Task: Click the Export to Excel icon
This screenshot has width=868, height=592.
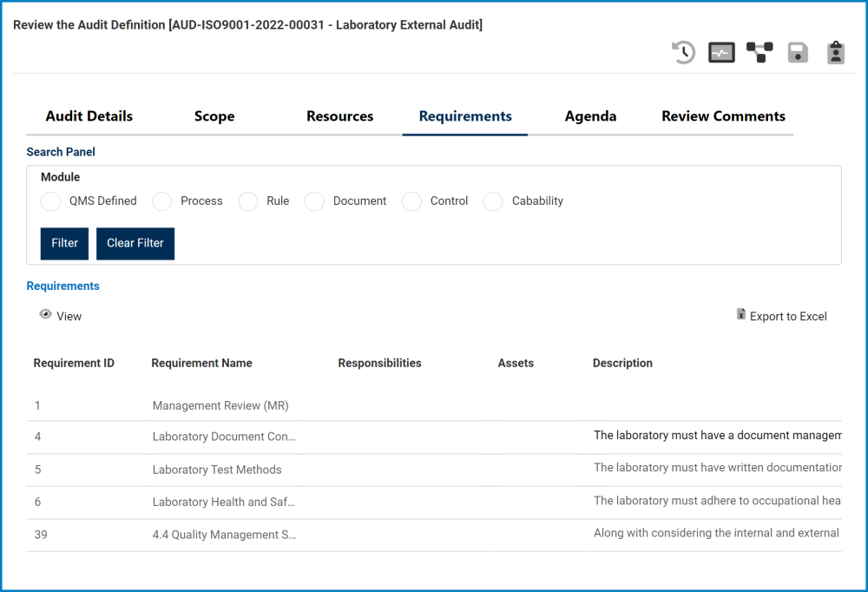Action: click(x=740, y=315)
